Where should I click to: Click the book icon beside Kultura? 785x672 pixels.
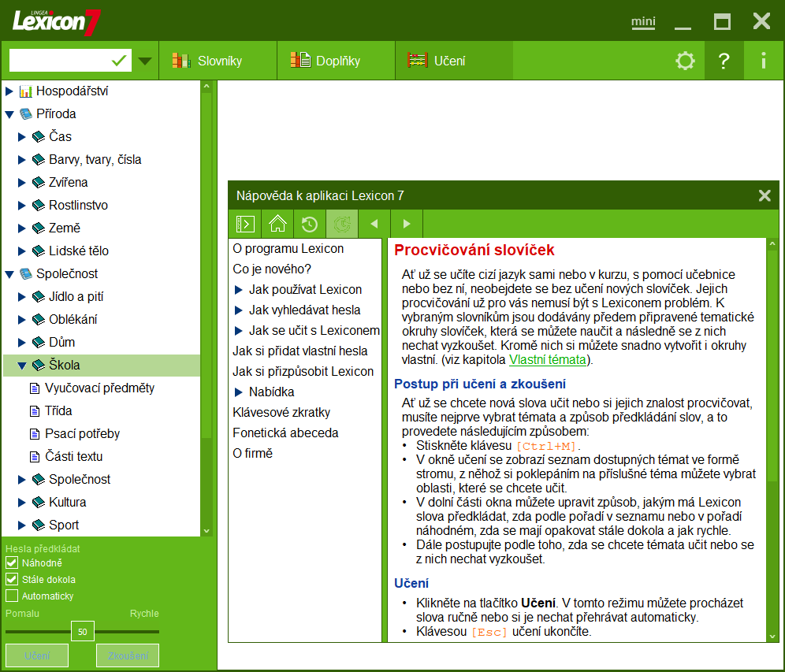[39, 502]
